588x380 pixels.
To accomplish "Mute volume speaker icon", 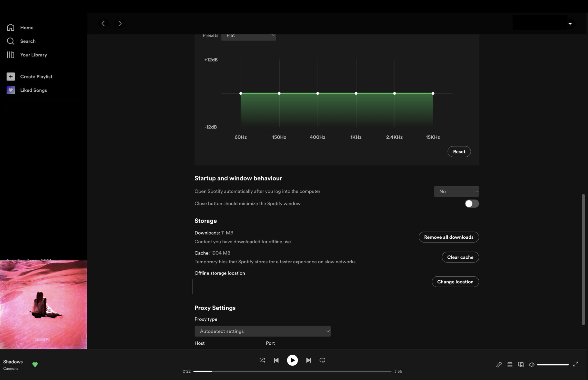I will point(532,364).
